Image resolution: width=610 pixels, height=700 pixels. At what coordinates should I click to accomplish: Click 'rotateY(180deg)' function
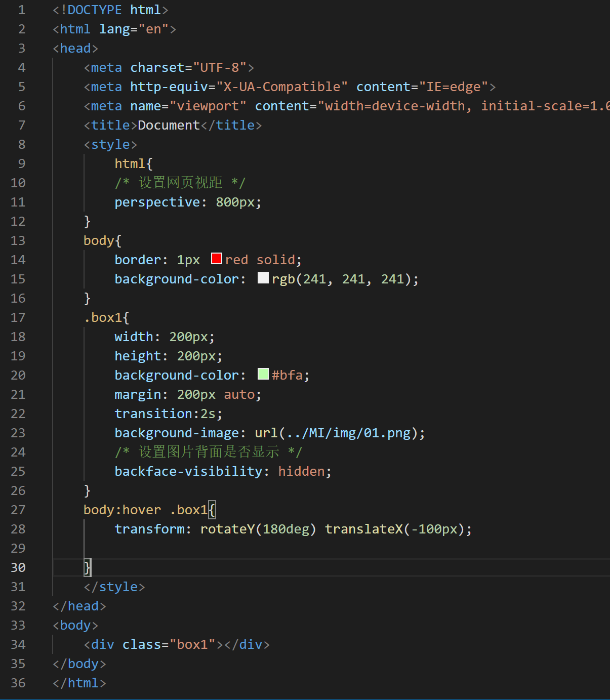(258, 529)
